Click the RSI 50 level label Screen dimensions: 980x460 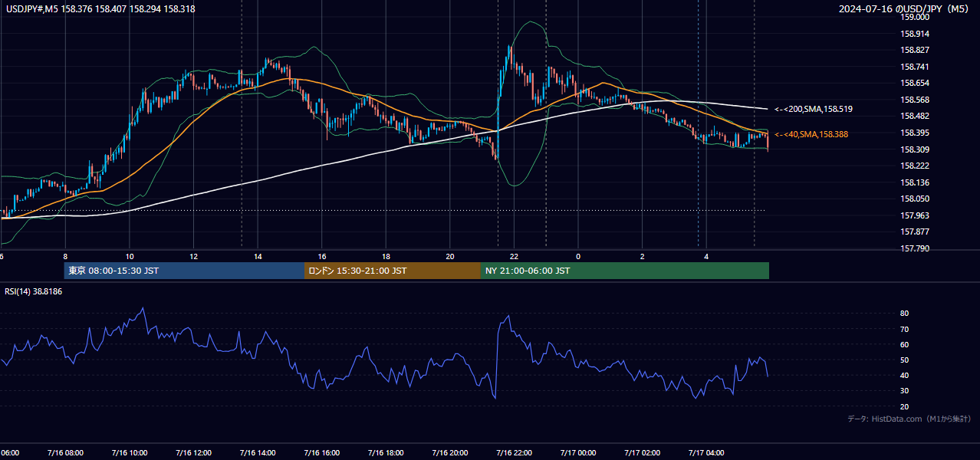click(x=904, y=360)
